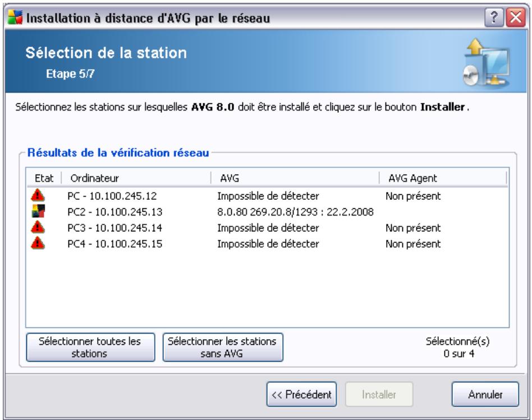Viewport: 532px width, 420px height.
Task: Click Non présent in the PC row
Action: click(x=413, y=196)
